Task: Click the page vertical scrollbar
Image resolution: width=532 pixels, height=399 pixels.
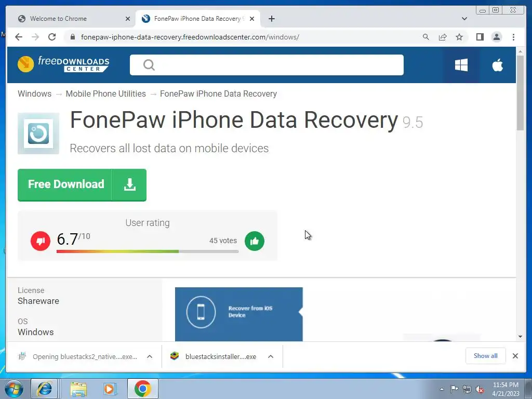Action: (x=520, y=92)
